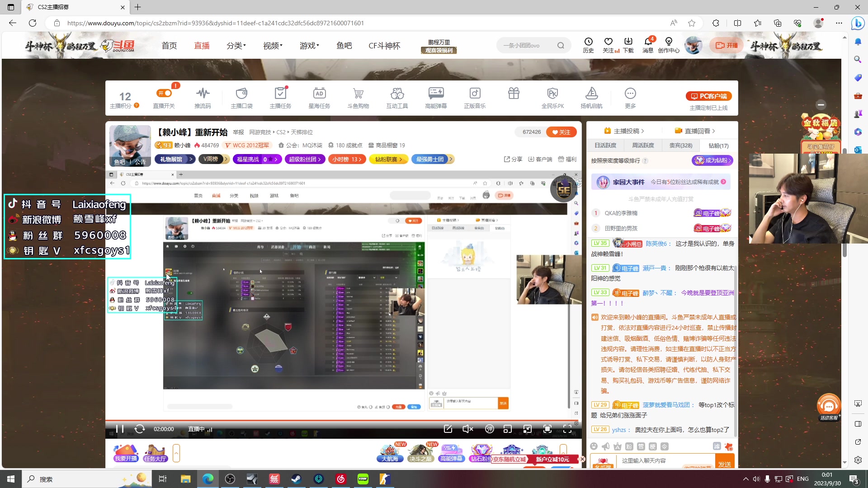
Task: Open the emoji picker in chat
Action: pos(594,446)
